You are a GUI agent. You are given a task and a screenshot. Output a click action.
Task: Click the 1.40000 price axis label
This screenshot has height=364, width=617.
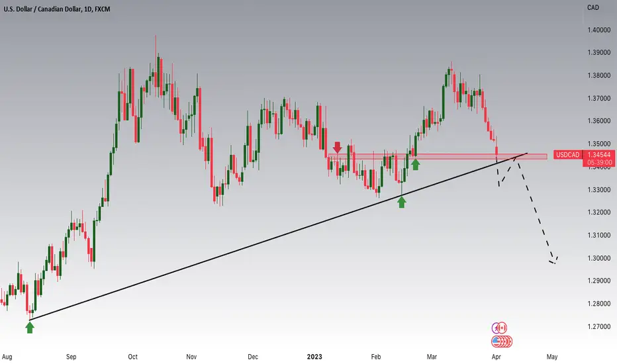[x=599, y=30]
